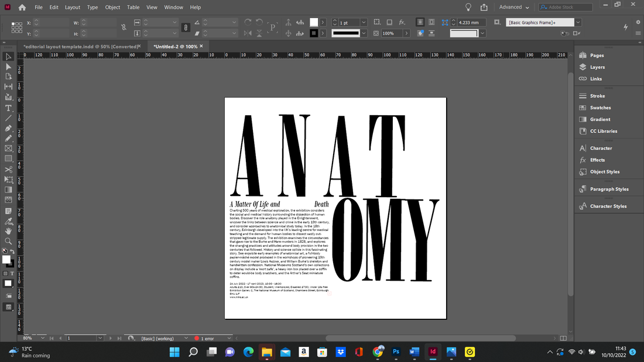Screen dimensions: 644x362
Task: Toggle the screen mode button
Action: point(8,307)
